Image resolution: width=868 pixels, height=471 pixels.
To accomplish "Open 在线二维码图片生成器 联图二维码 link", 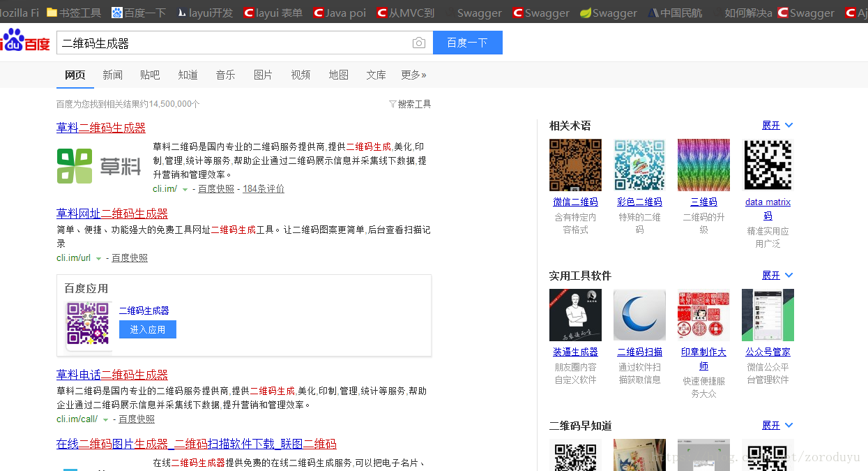I will coord(197,444).
